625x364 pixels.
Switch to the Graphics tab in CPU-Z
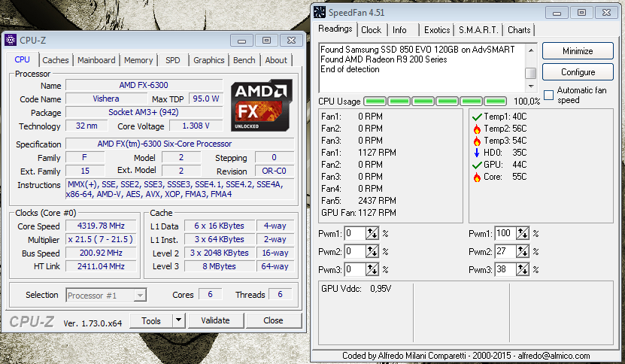coord(209,60)
